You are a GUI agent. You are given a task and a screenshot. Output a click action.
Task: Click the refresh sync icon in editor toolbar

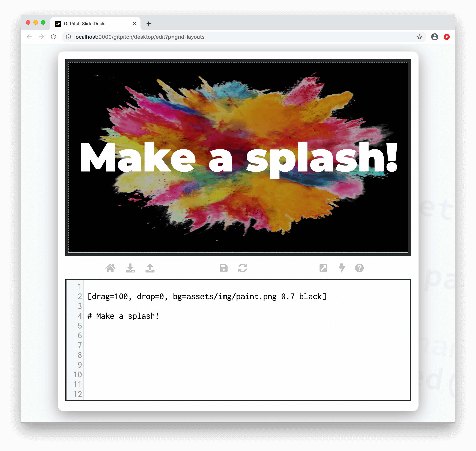[x=243, y=268]
